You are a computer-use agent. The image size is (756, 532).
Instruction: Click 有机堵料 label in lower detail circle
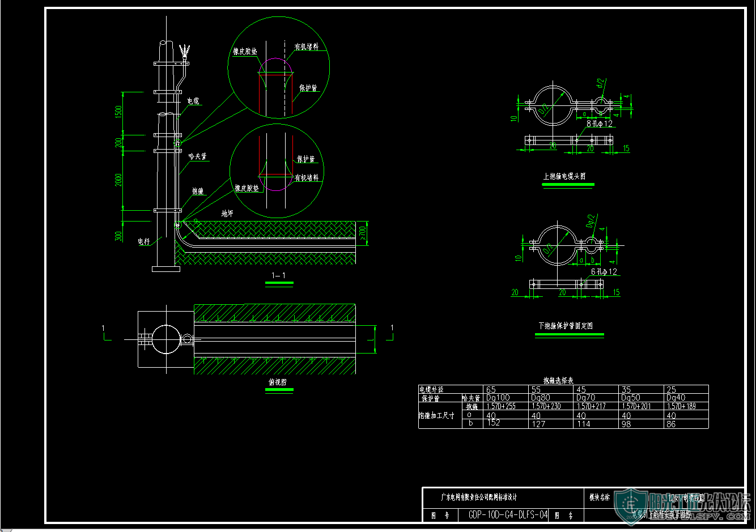[x=307, y=177]
